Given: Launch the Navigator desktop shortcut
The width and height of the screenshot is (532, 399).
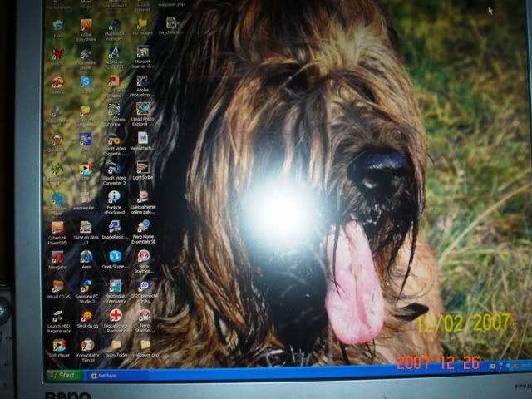Looking at the screenshot, I should pyautogui.click(x=58, y=257).
